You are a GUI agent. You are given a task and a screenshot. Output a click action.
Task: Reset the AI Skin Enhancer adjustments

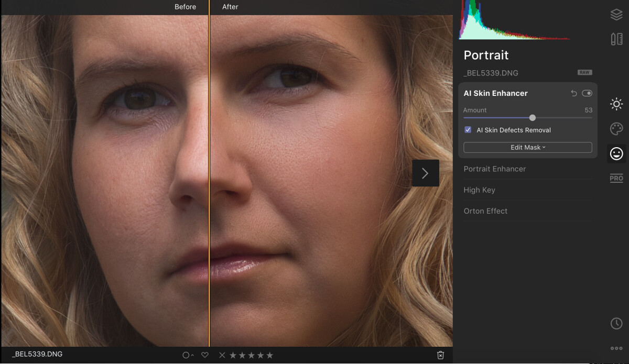click(574, 93)
